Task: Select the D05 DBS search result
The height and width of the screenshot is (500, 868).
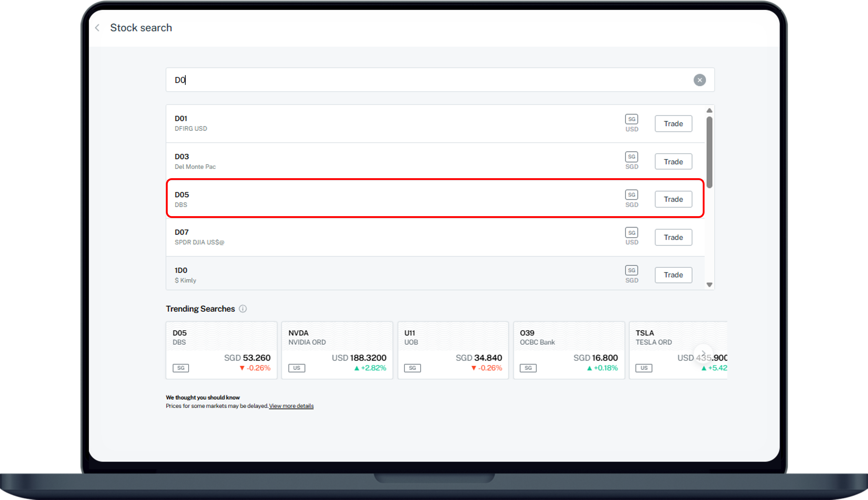Action: pyautogui.click(x=378, y=199)
